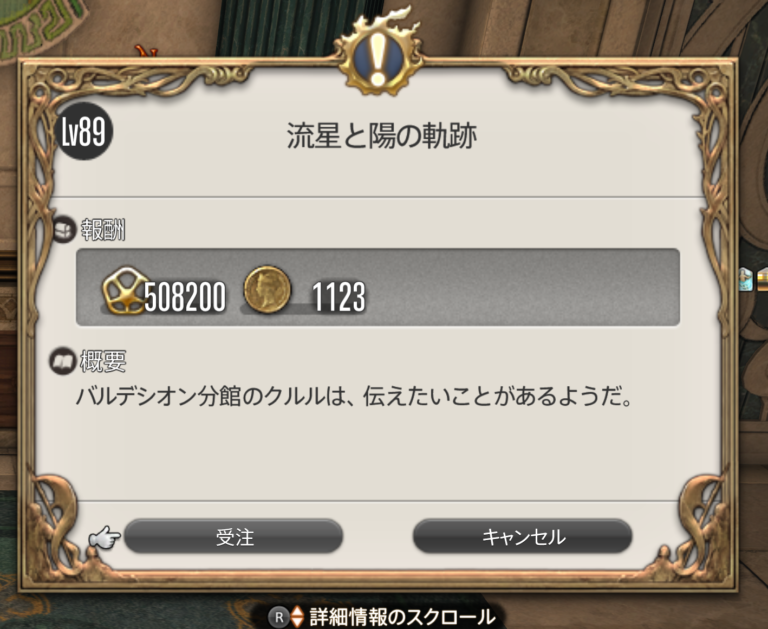Decline the quest with the キャンセル button
The height and width of the screenshot is (629, 768).
pos(523,537)
